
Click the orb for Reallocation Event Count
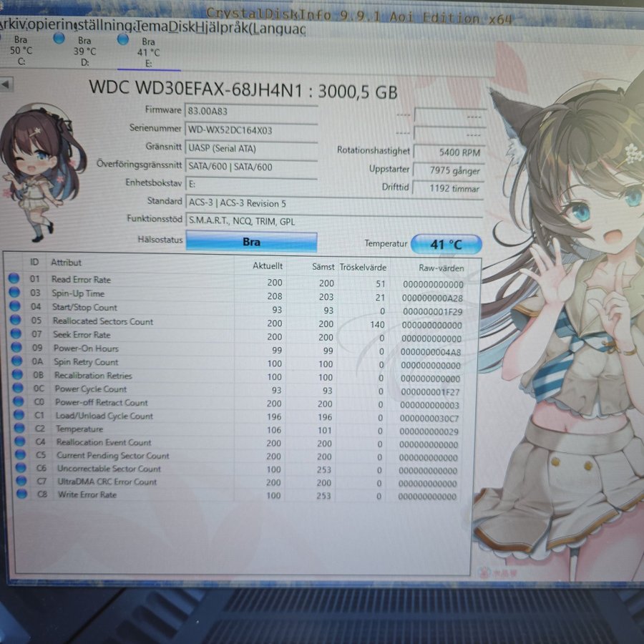[20, 441]
